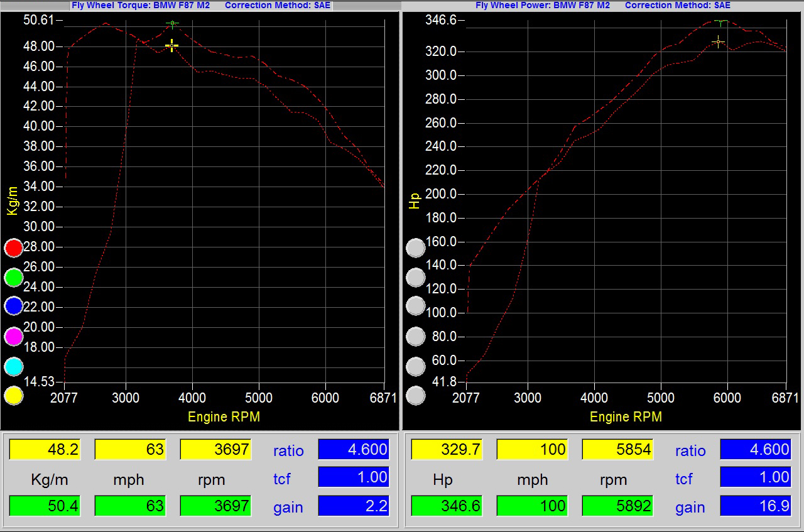Click the blue run color circle
The width and height of the screenshot is (804, 532).
point(14,307)
